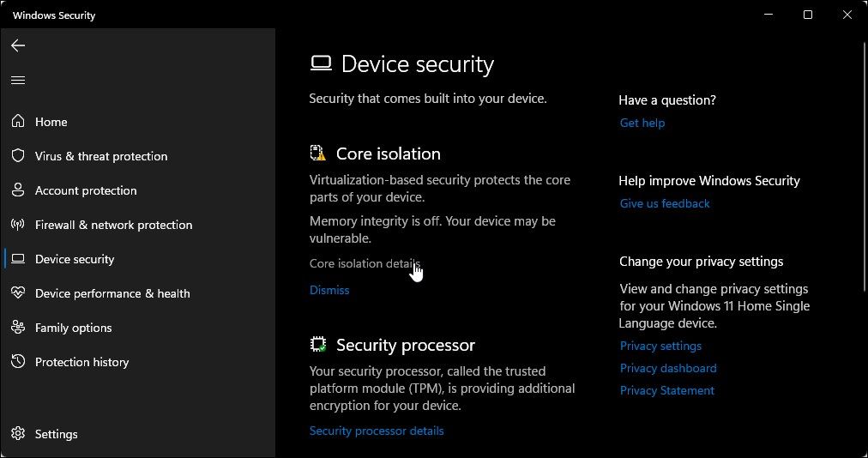Open Core isolation details link

point(365,263)
